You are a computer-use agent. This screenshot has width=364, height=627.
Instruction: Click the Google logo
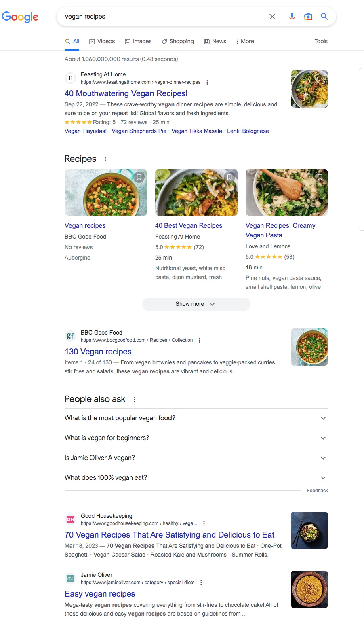[20, 17]
